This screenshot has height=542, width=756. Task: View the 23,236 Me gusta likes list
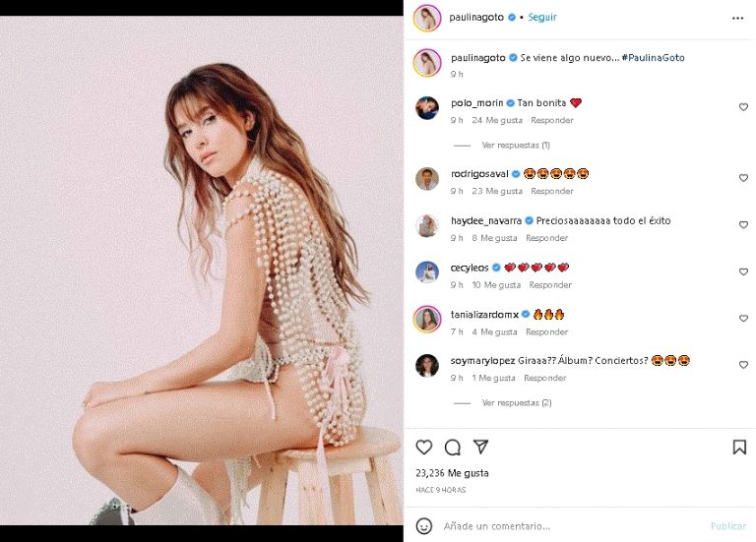tap(452, 473)
